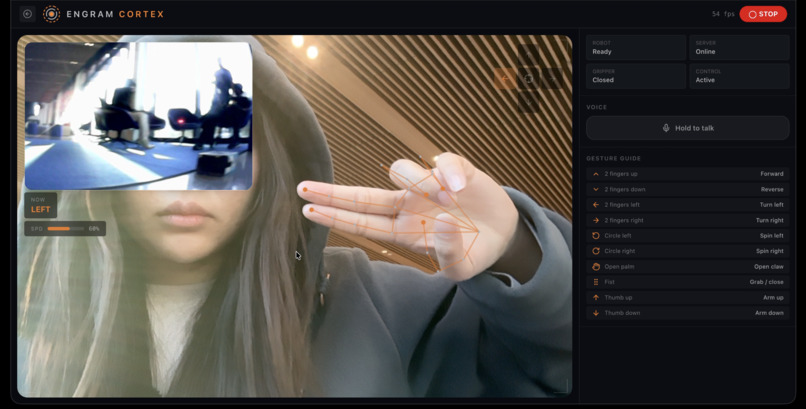
Task: Open the robot camera feed thumbnail
Action: click(x=138, y=116)
